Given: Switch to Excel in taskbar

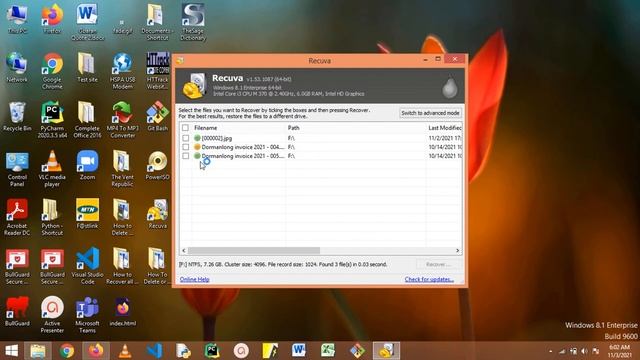Looking at the screenshot, I should point(328,351).
